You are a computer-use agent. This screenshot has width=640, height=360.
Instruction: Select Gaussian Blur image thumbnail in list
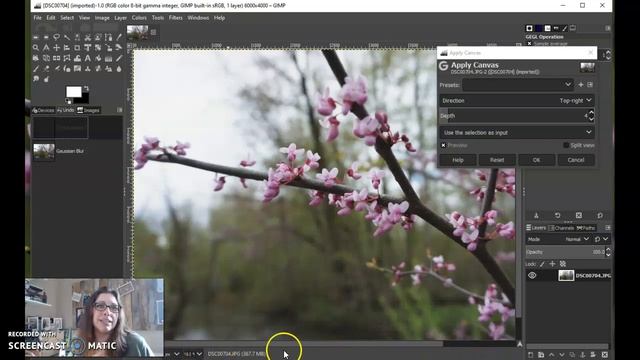44,151
